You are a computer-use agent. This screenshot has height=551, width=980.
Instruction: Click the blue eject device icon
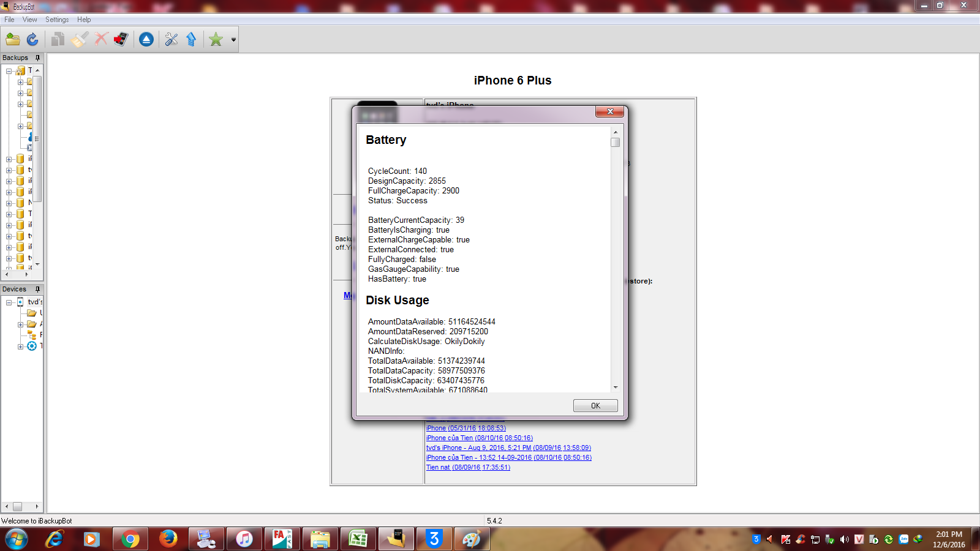pos(146,40)
